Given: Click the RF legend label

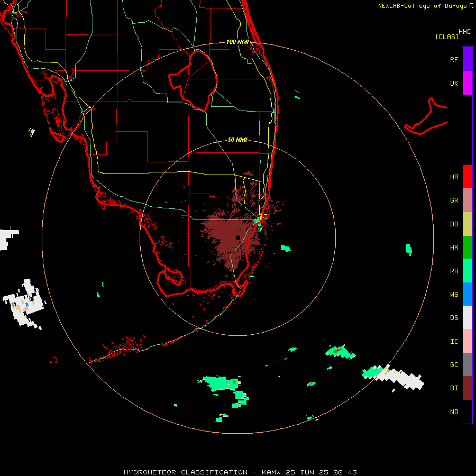Looking at the screenshot, I should click(454, 59).
